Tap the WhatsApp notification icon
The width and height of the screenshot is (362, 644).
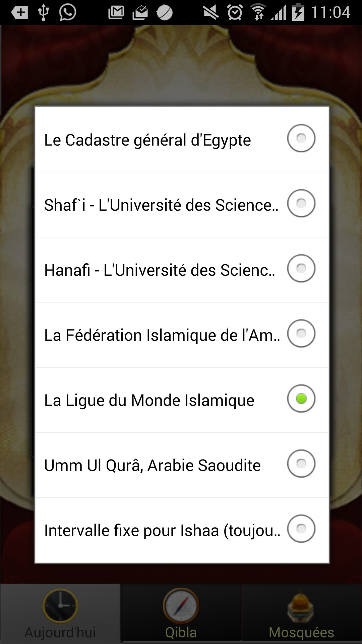(x=67, y=13)
